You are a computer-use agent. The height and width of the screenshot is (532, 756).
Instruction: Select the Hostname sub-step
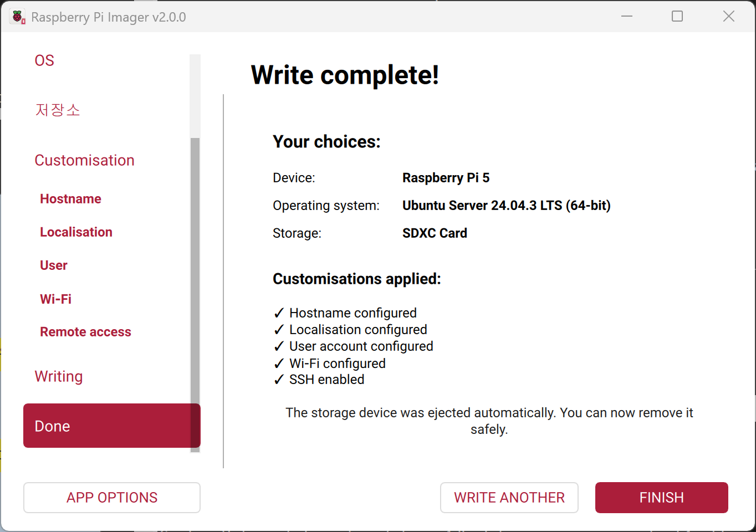click(x=70, y=199)
